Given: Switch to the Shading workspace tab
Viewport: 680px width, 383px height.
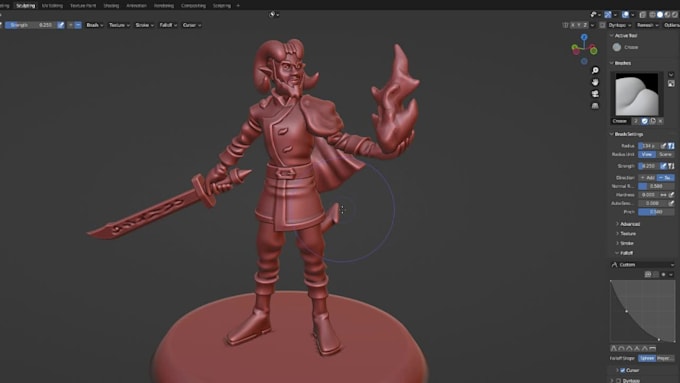Looking at the screenshot, I should (x=111, y=6).
